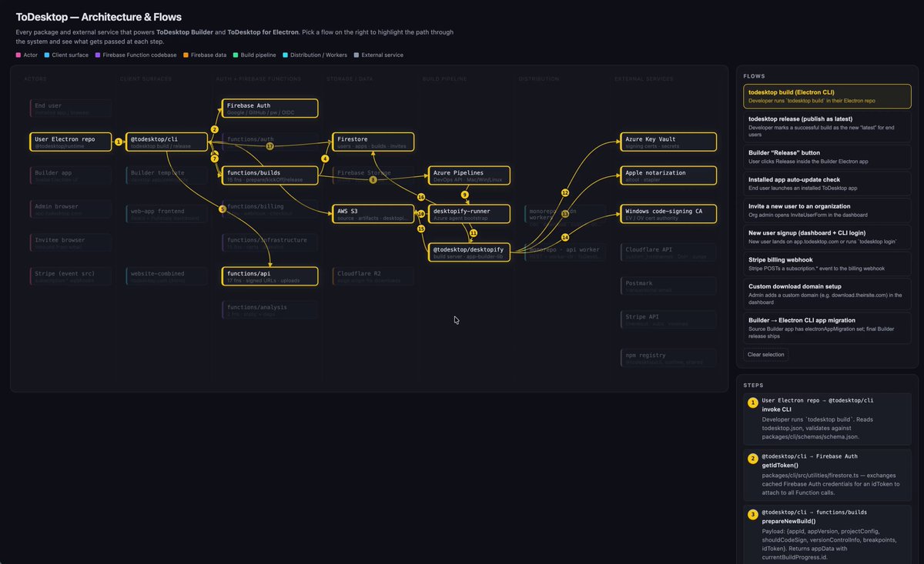The width and height of the screenshot is (924, 564).
Task: Click the Build pipeline legend swatch
Action: 236,55
